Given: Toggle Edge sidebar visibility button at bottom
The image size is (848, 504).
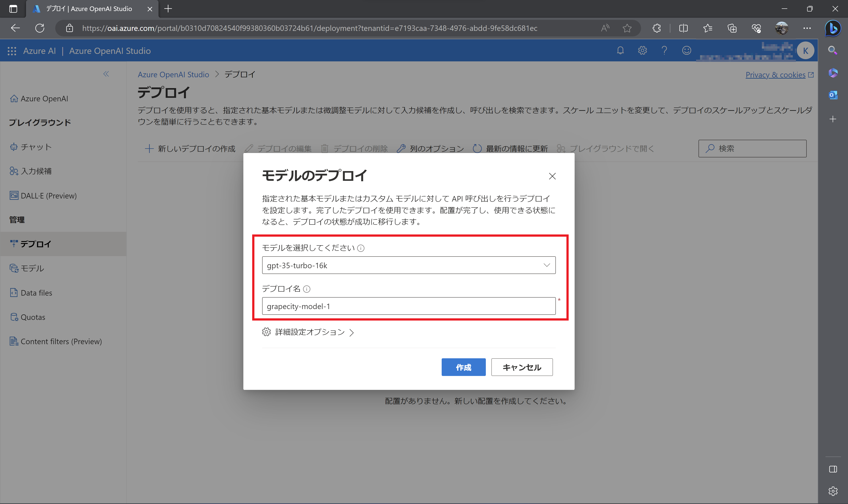Looking at the screenshot, I should pyautogui.click(x=833, y=469).
